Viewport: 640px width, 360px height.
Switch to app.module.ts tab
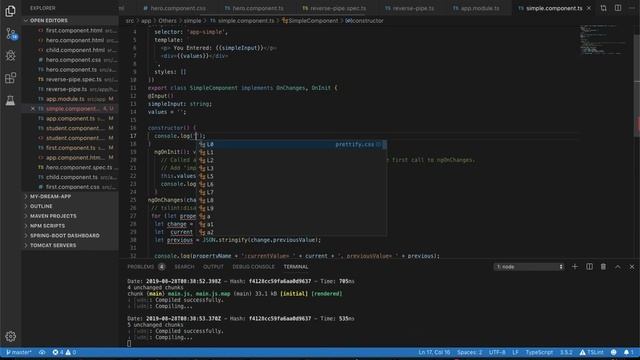[x=477, y=8]
